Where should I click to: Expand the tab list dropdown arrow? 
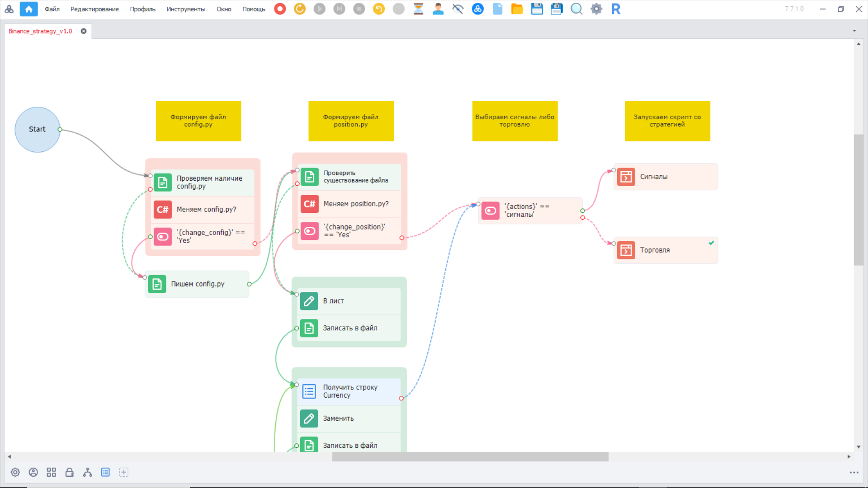(854, 31)
